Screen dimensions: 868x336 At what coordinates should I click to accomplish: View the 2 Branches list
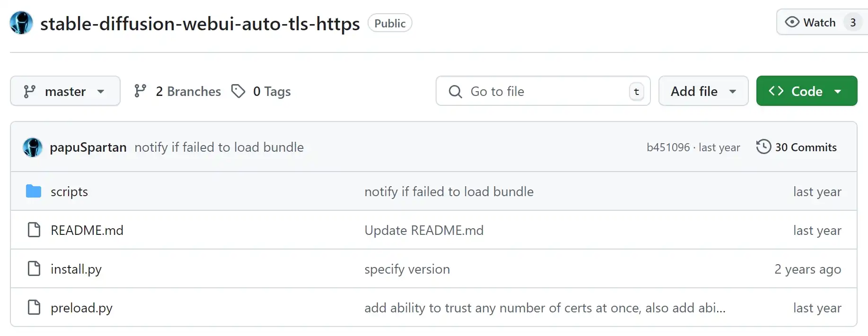click(x=177, y=91)
